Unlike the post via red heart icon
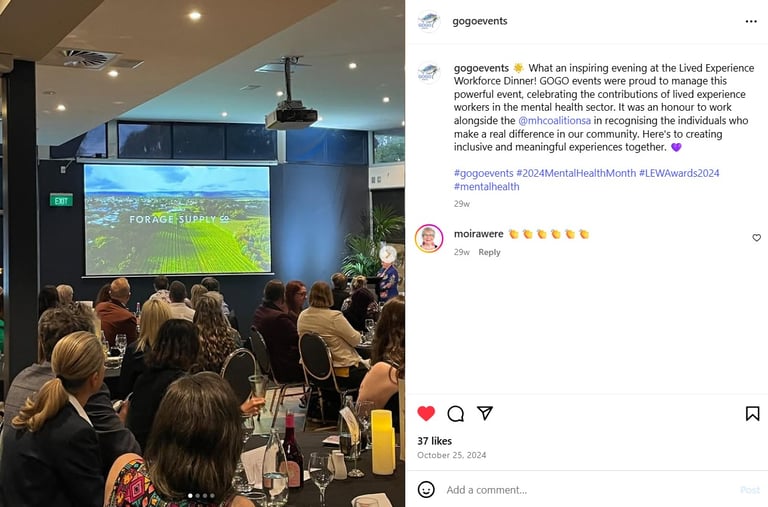 coord(426,413)
